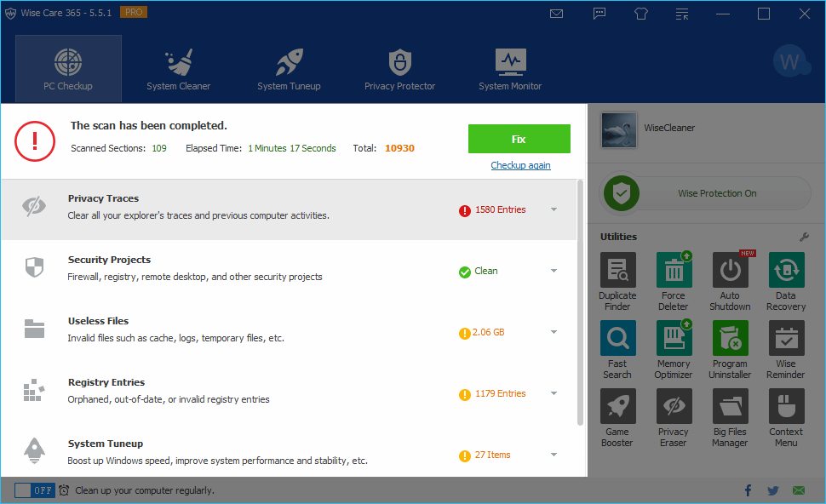Expand the Security Projects section arrow
This screenshot has width=826, height=504.
coord(554,271)
